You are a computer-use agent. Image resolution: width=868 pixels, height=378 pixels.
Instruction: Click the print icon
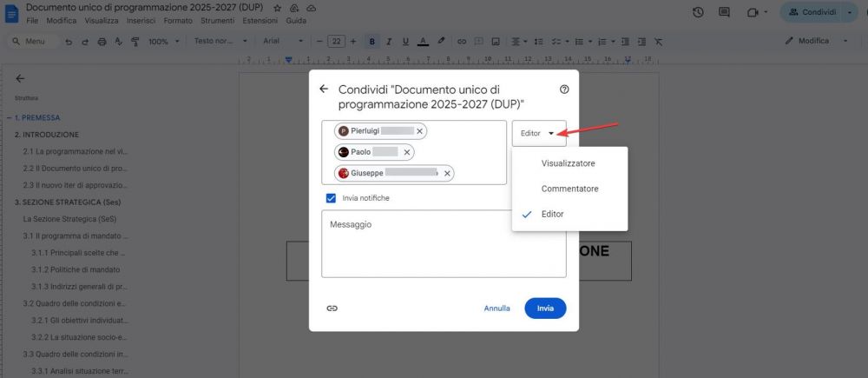(x=102, y=42)
